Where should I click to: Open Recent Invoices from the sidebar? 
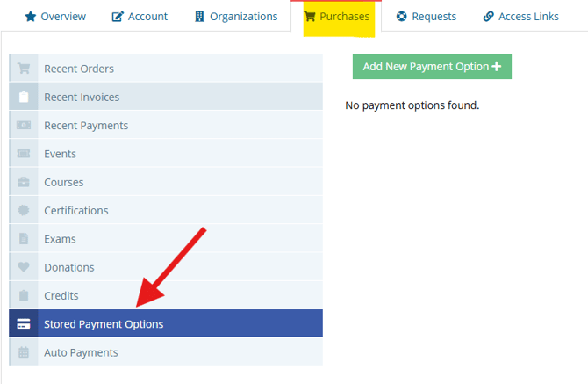click(x=82, y=97)
